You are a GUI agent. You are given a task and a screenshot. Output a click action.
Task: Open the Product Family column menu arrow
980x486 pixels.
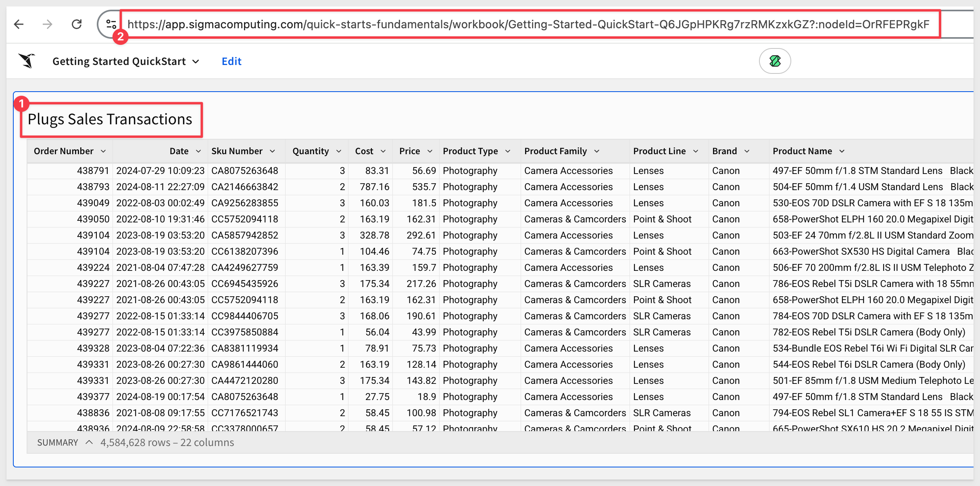[596, 151]
